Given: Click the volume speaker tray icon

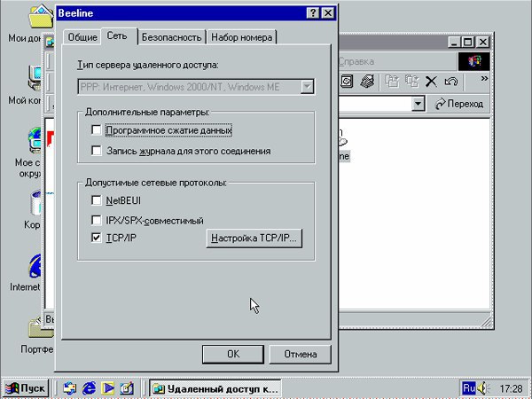Looking at the screenshot, I should (483, 387).
